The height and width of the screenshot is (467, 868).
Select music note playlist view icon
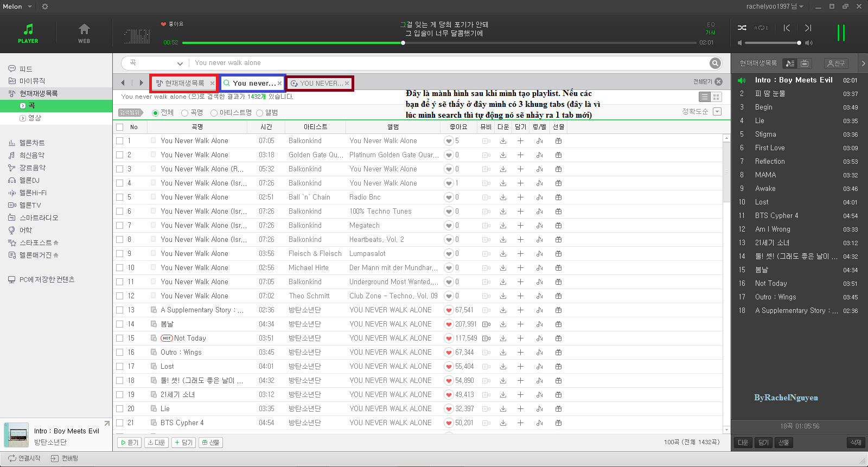[x=790, y=63]
